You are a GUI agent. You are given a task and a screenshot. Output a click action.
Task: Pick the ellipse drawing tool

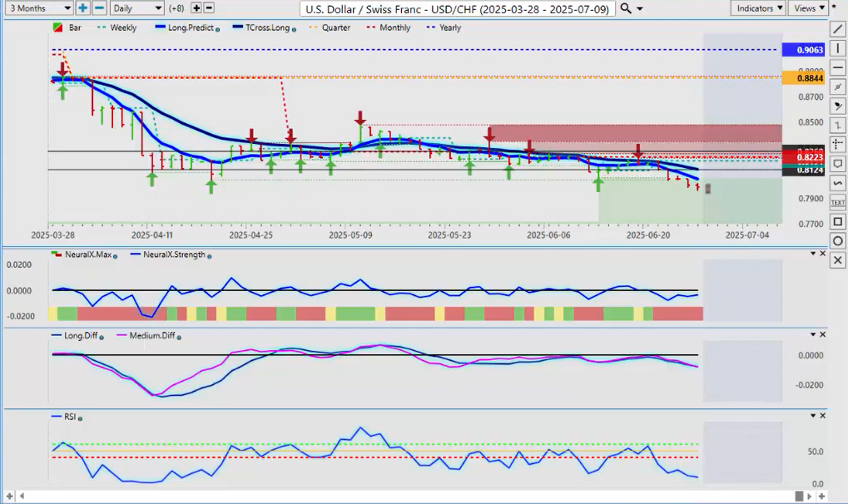(837, 241)
